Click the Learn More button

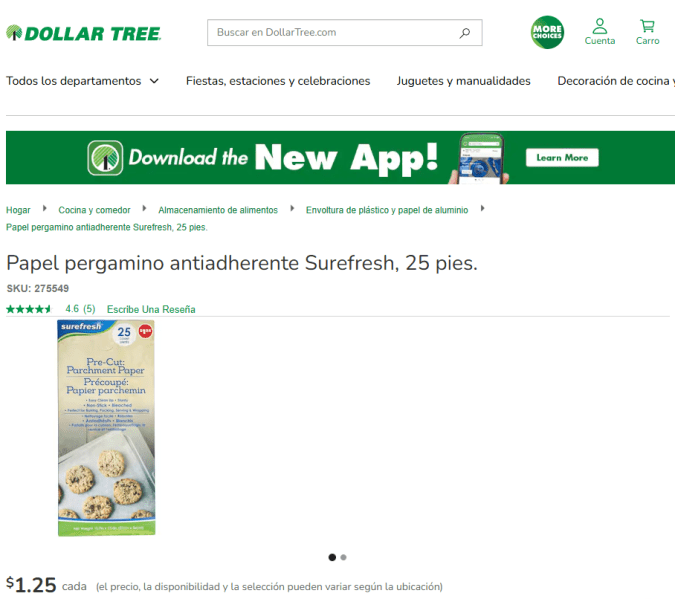click(562, 158)
